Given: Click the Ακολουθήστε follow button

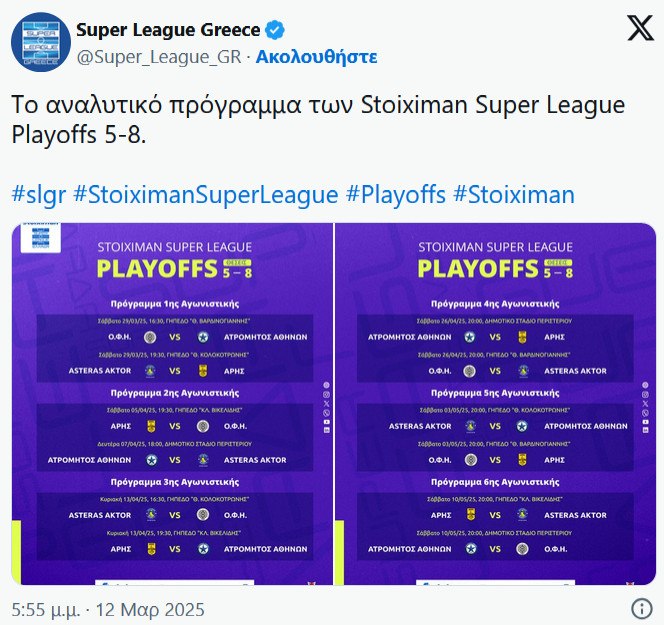Looking at the screenshot, I should (316, 56).
